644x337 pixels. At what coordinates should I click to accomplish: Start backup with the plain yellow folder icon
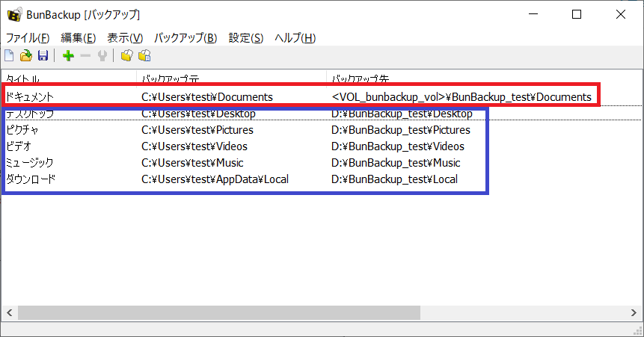click(x=127, y=55)
